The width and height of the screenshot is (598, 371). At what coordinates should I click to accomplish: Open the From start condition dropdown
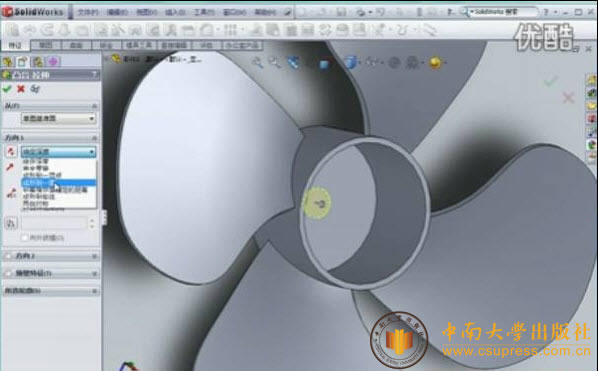pos(58,119)
